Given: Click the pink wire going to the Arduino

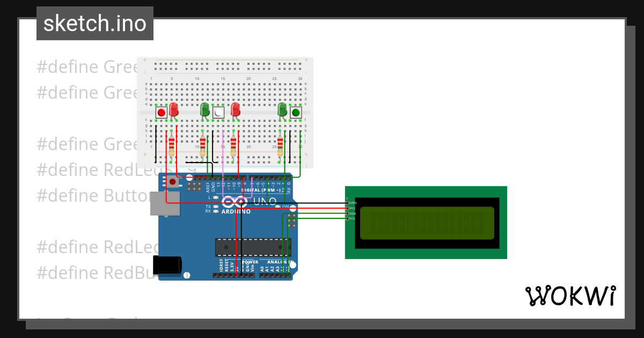Looking at the screenshot, I should point(223,161).
